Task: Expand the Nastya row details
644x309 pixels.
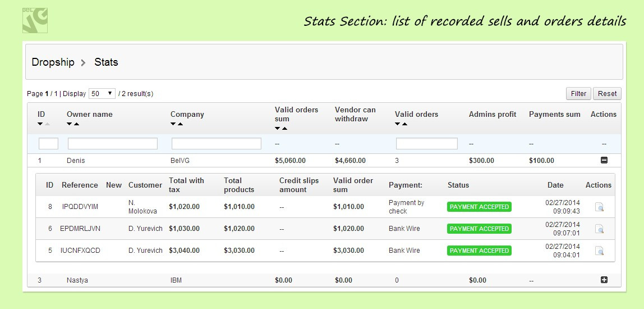Action: pos(604,280)
